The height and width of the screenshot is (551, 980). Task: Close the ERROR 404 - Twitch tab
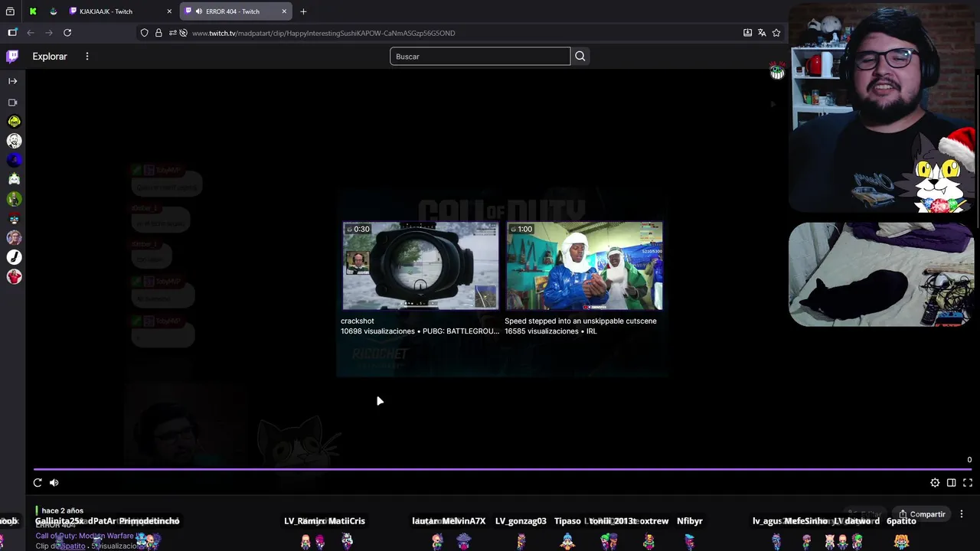284,11
